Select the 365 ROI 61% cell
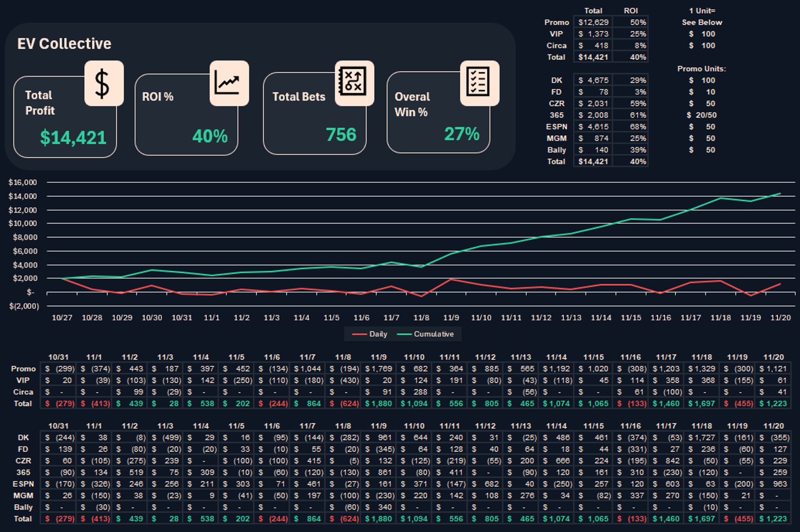The height and width of the screenshot is (532, 800). point(631,115)
